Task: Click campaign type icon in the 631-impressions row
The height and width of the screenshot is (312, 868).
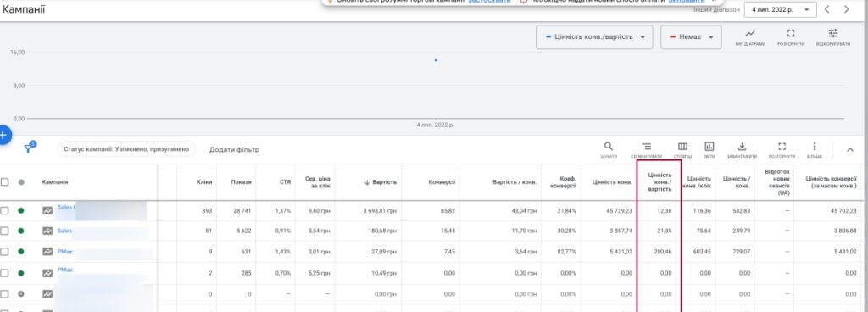Action: coord(47,252)
